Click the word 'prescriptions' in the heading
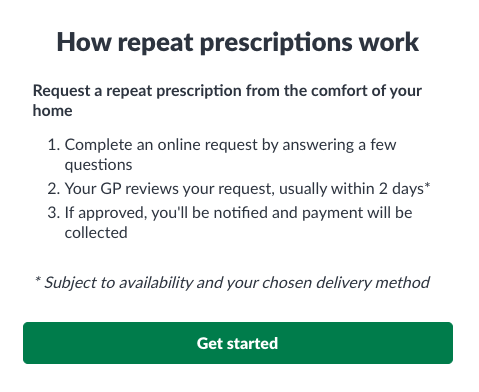Image resolution: width=479 pixels, height=392 pixels. (x=276, y=43)
